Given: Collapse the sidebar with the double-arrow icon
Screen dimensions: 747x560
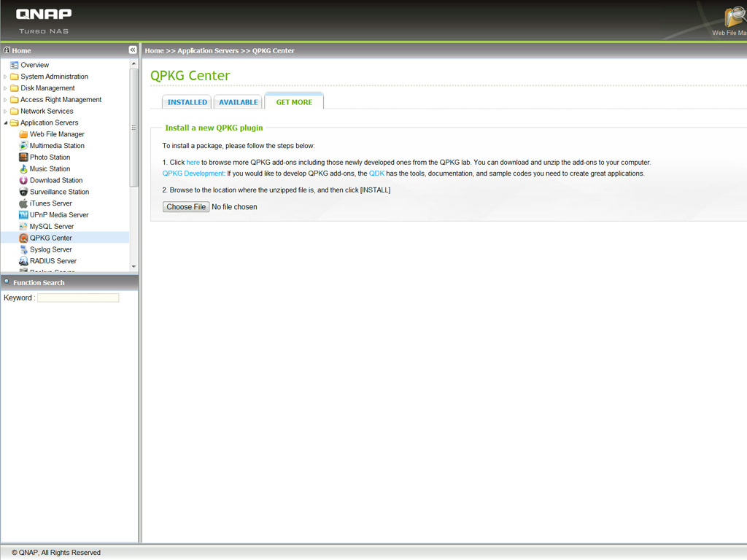Looking at the screenshot, I should (133, 50).
